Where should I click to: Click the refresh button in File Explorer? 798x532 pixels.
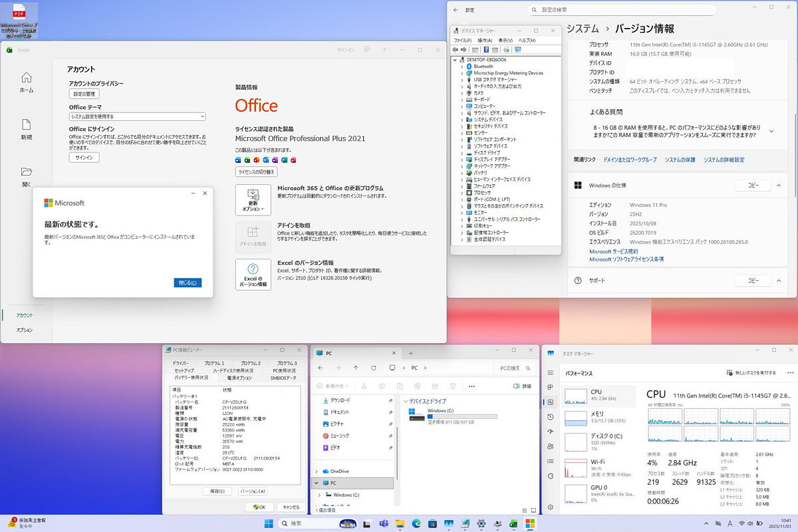pyautogui.click(x=373, y=368)
